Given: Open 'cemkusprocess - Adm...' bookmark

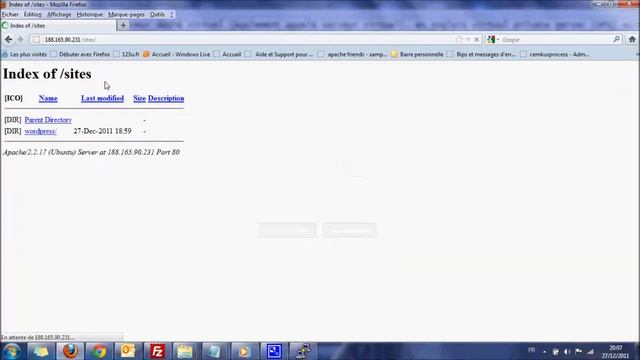Looking at the screenshot, I should pos(555,54).
